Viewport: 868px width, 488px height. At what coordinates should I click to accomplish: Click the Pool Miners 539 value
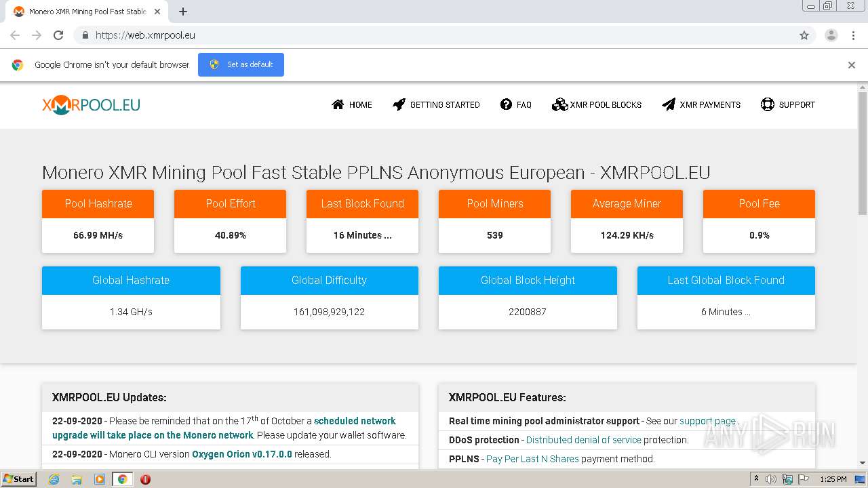[495, 235]
